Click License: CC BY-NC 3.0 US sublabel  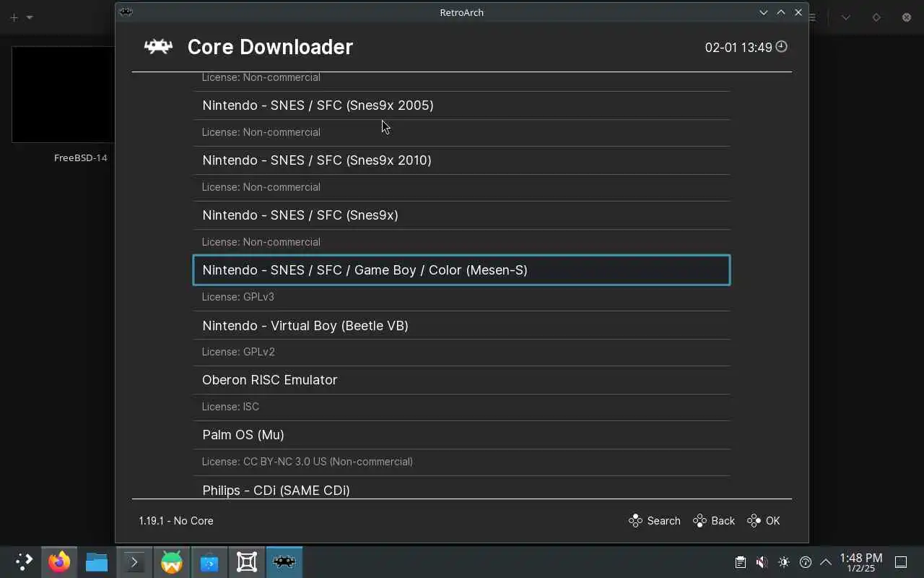(x=308, y=462)
